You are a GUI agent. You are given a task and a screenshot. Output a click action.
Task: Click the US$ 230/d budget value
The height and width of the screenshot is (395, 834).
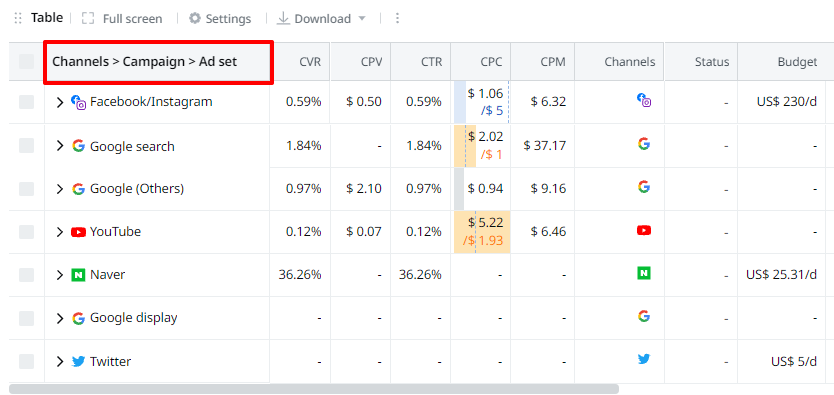tap(787, 102)
